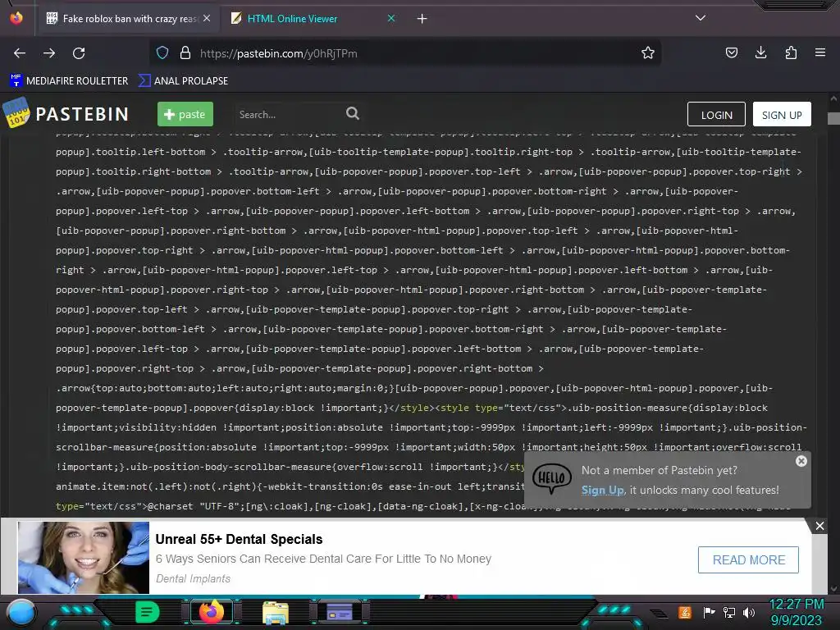Create a new paste with green button
The height and width of the screenshot is (630, 840).
tap(185, 114)
